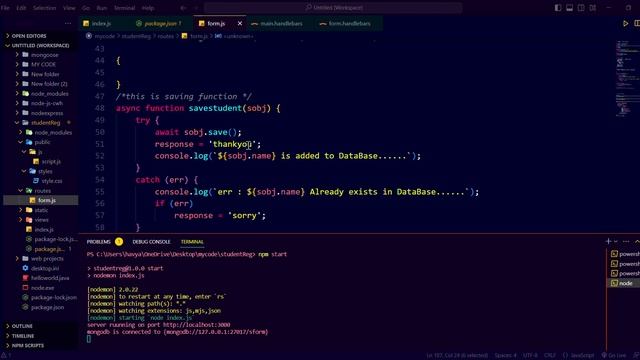Maximize the panel with the chevron icon
This screenshot has height=360, width=640.
(637, 241)
